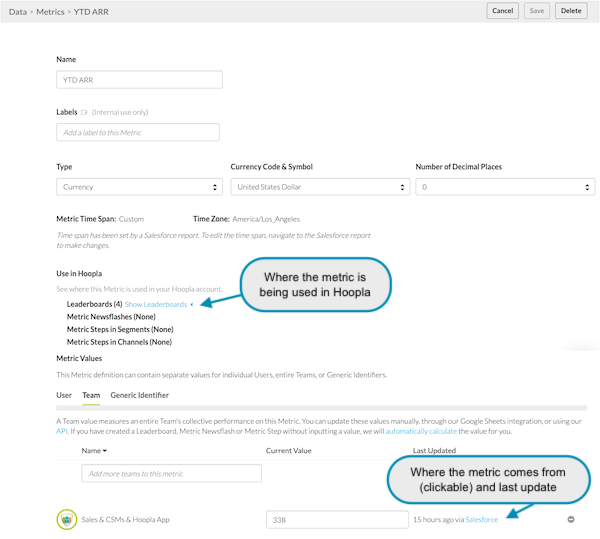Switch to the Generic Identifier tab
600x539 pixels.
[139, 395]
